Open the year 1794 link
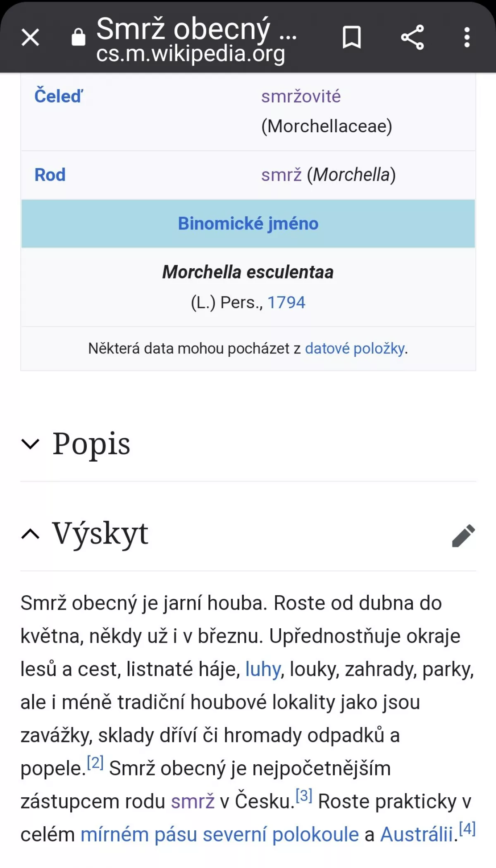Screen dimensions: 496x868 click(x=286, y=303)
